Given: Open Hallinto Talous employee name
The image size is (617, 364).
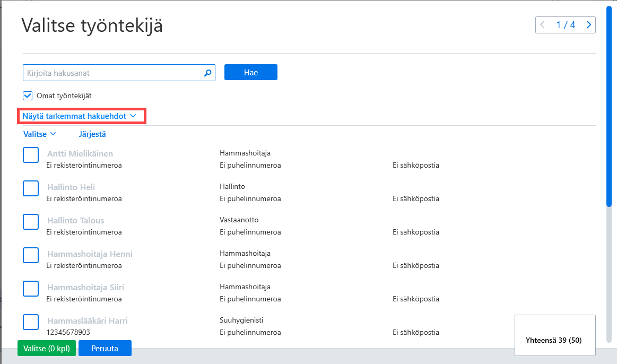Looking at the screenshot, I should pos(75,220).
